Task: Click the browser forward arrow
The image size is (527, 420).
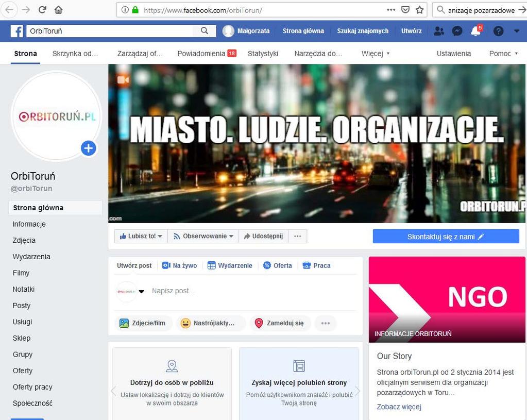Action: pyautogui.click(x=26, y=10)
